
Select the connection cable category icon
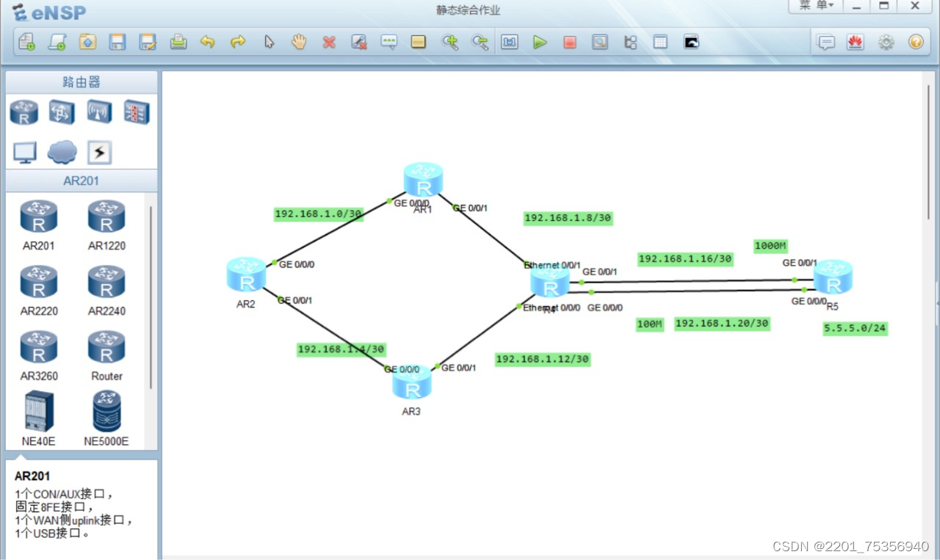pos(99,153)
